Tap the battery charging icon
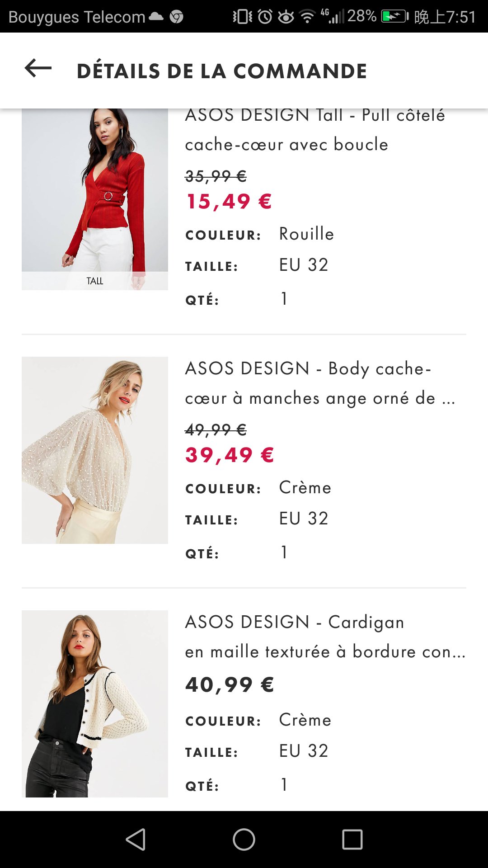Viewport: 488px width, 868px height. click(x=395, y=17)
